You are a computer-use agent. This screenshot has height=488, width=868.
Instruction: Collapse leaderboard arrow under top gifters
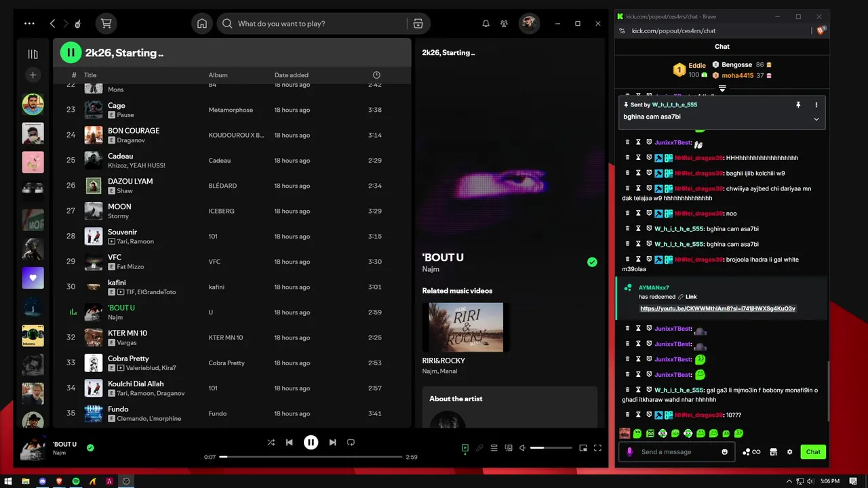click(722, 89)
